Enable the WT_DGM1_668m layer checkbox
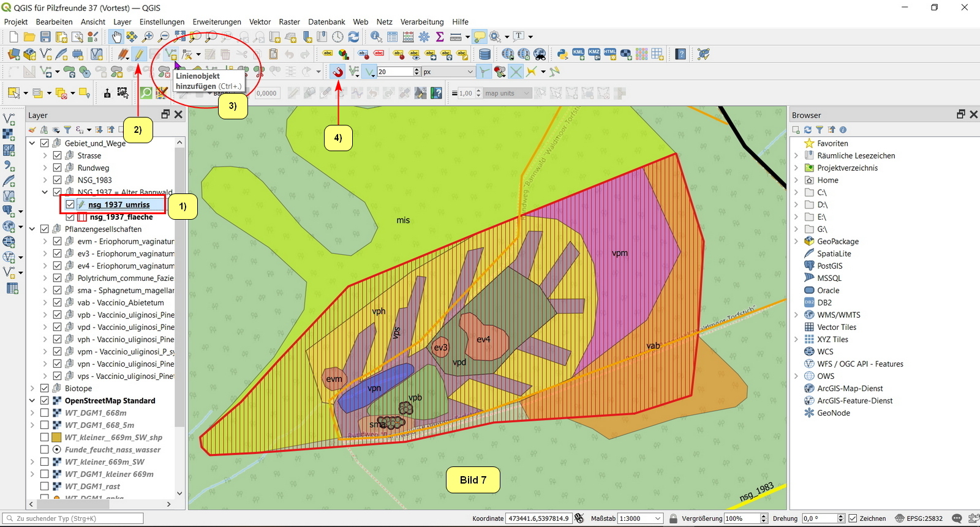The width and height of the screenshot is (980, 527). [x=45, y=413]
